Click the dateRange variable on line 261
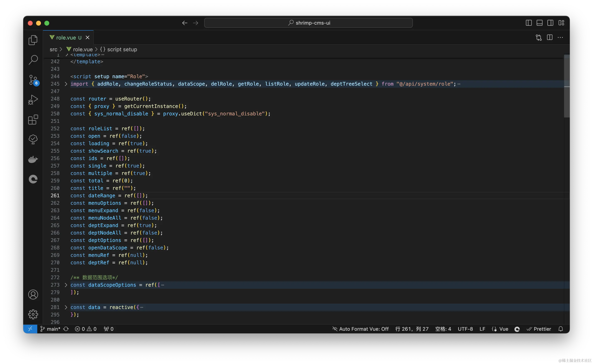The image size is (593, 364). click(102, 195)
